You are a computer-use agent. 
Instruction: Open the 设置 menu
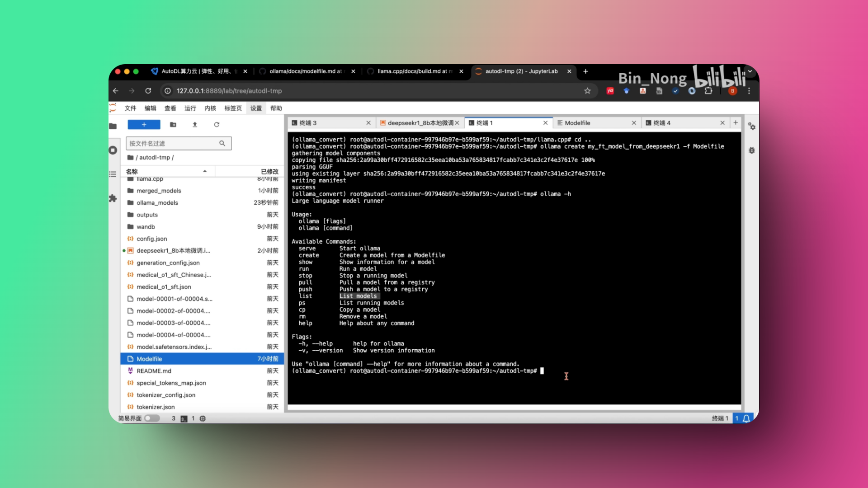256,108
